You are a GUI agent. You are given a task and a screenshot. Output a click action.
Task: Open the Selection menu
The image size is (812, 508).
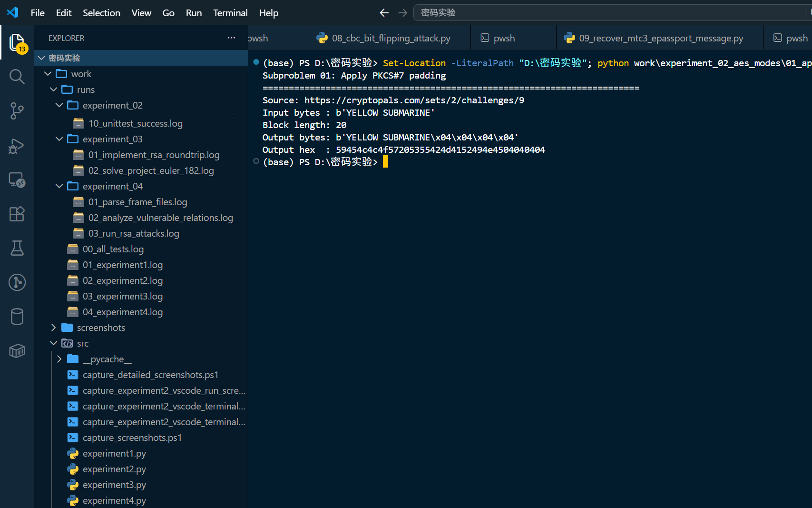click(x=101, y=13)
